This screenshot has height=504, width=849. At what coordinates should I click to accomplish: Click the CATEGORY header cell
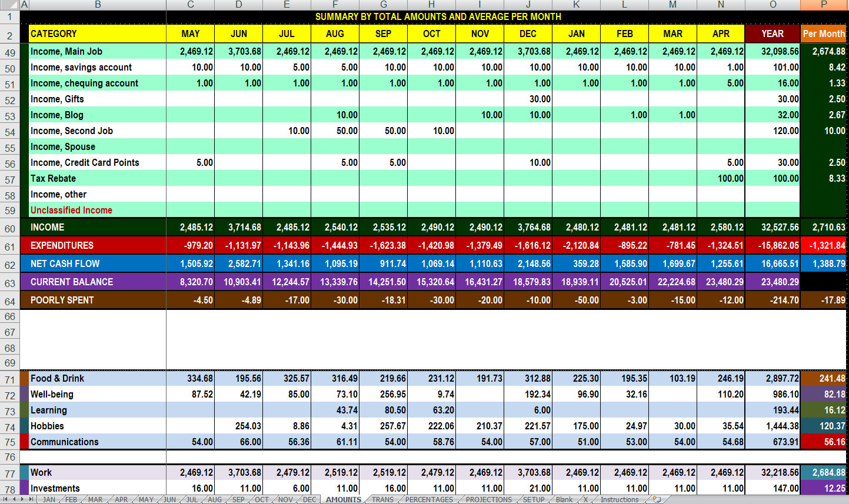(x=97, y=34)
